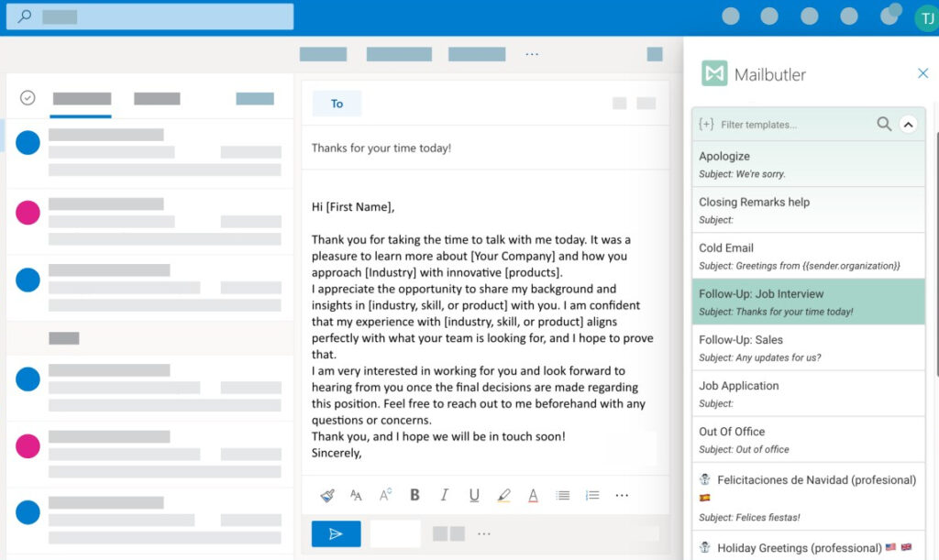Insert a bulleted list
This screenshot has width=939, height=560.
coord(563,495)
